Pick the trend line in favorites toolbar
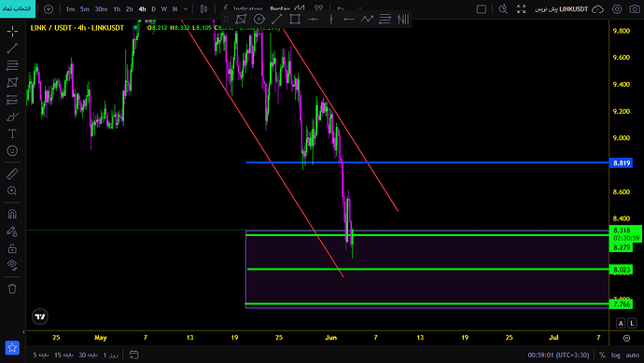 277,19
